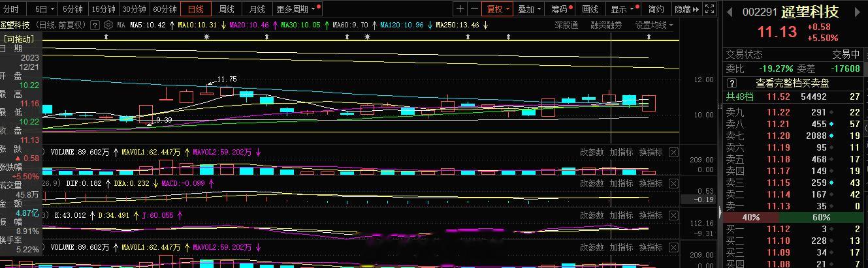Close the KDJ indicator panel
868x268 pixels.
click(674, 215)
